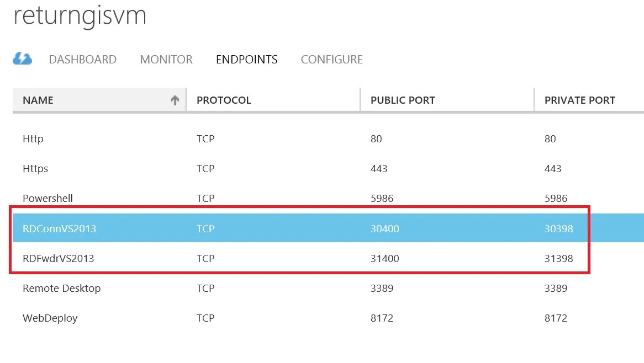The width and height of the screenshot is (644, 363).
Task: Switch to the MONITOR tab
Action: (x=166, y=60)
